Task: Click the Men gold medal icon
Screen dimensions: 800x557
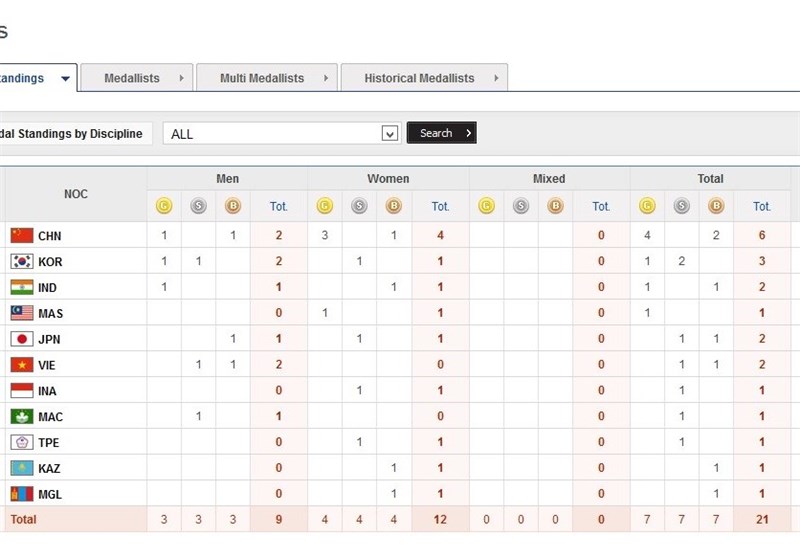Action: coord(164,206)
